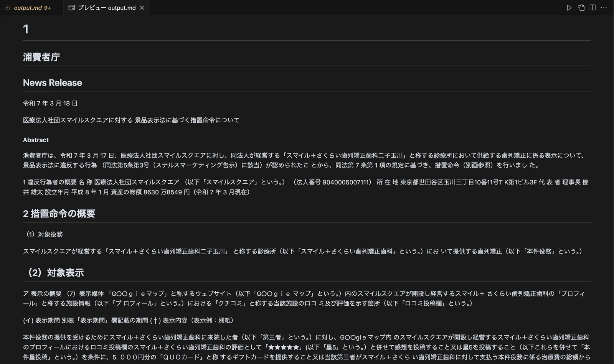Click the heading 2 措置命令の概要
Viewport: 614px width, 364px height.
[59, 214]
